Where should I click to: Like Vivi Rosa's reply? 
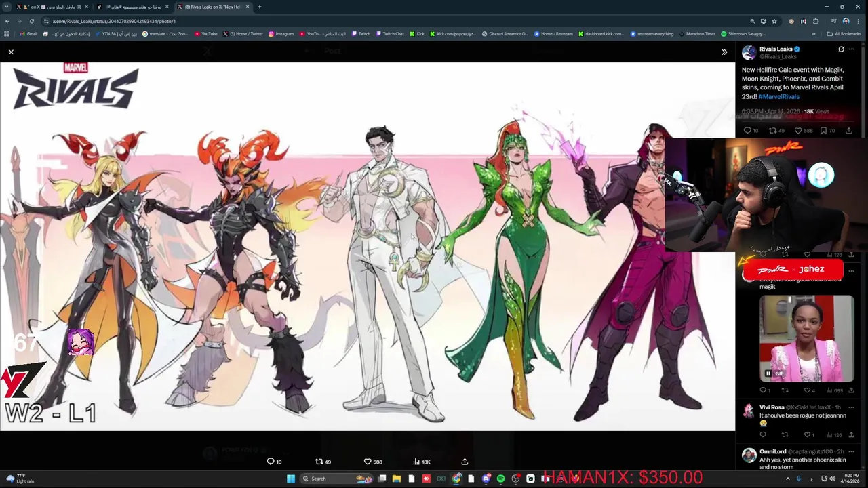(x=807, y=434)
